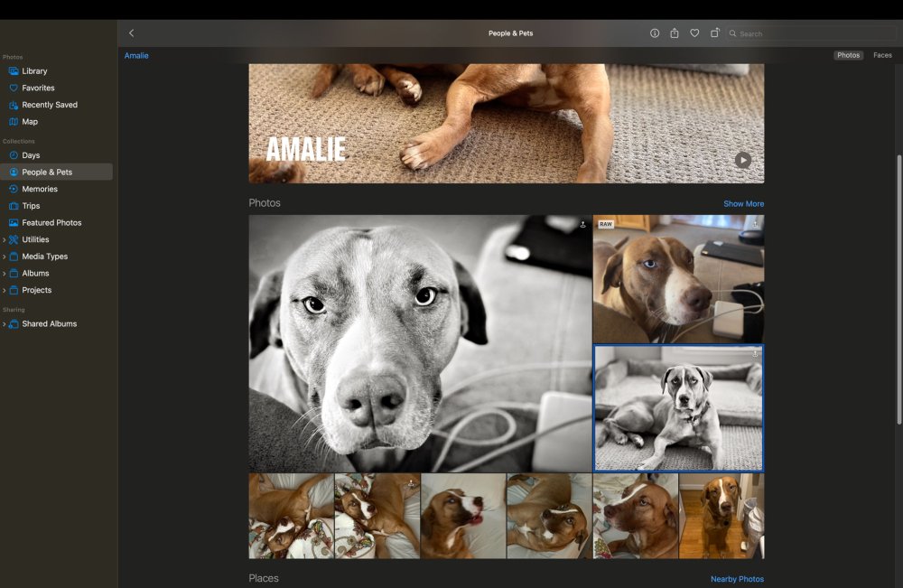Click the People & Pets window title

(x=511, y=33)
